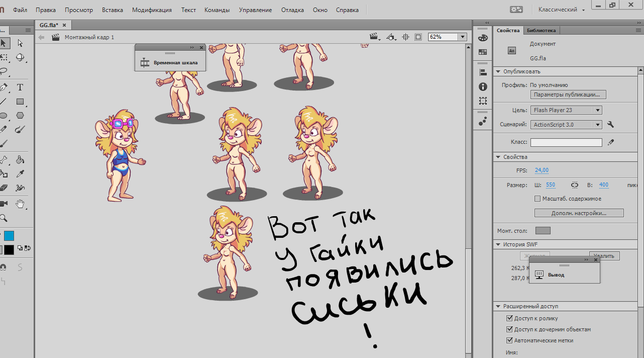Click Монтажный кадр 1 scene label

click(89, 37)
